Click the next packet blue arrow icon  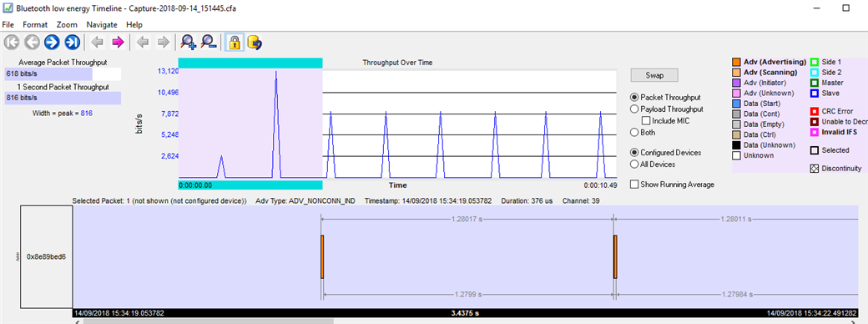click(52, 42)
